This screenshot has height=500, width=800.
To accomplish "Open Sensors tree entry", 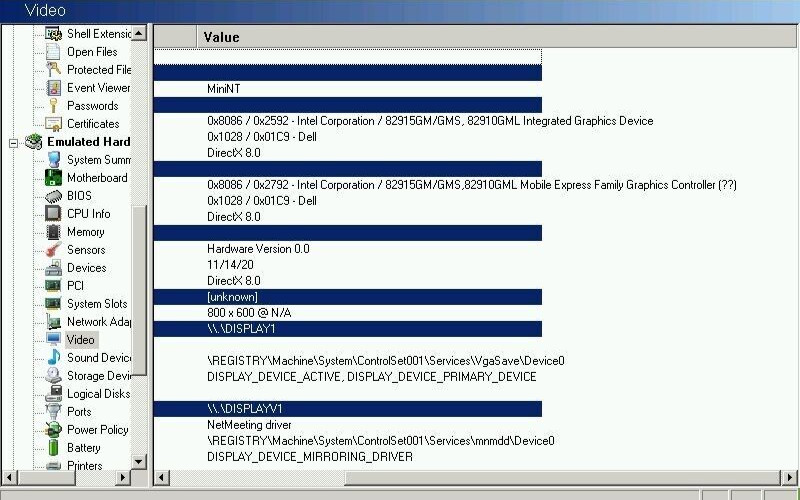I will pos(86,249).
